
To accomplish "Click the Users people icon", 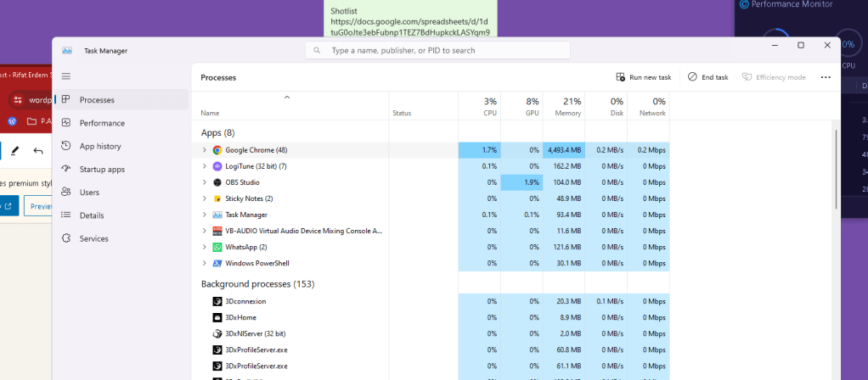I will tap(66, 192).
